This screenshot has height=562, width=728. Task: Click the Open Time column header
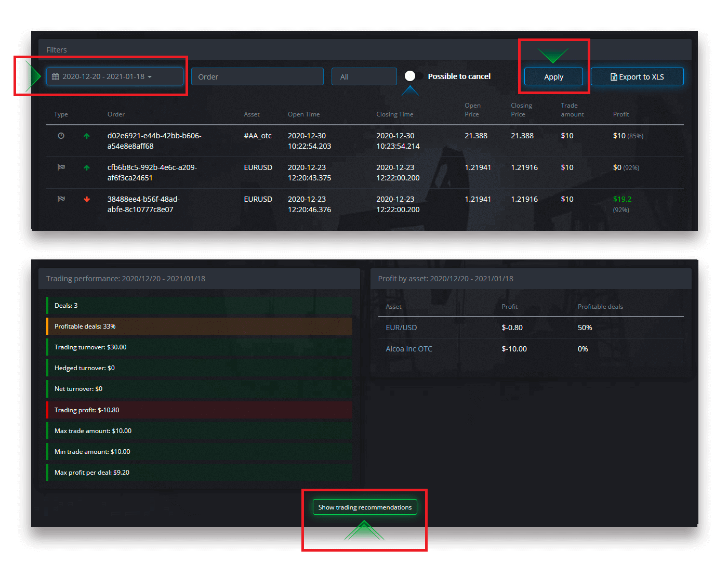tap(304, 114)
